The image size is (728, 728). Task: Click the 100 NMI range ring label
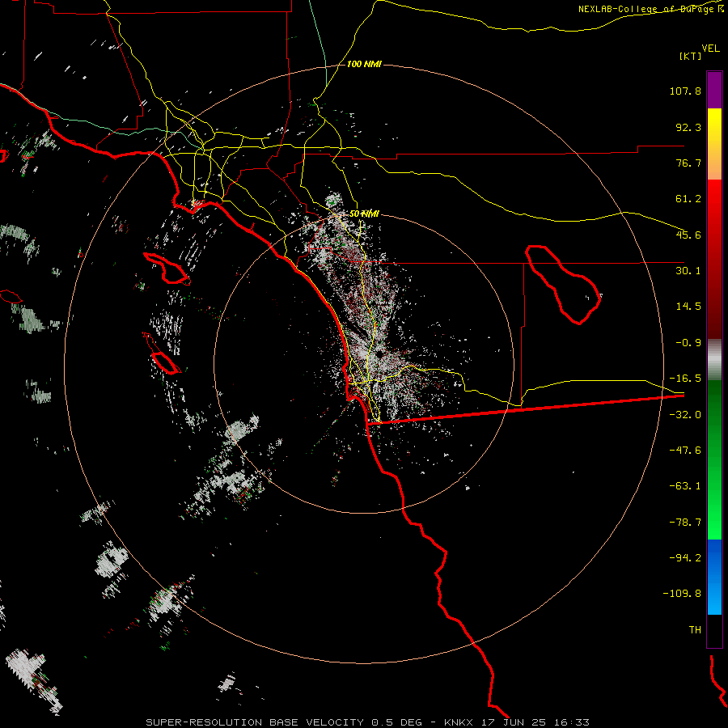point(364,64)
